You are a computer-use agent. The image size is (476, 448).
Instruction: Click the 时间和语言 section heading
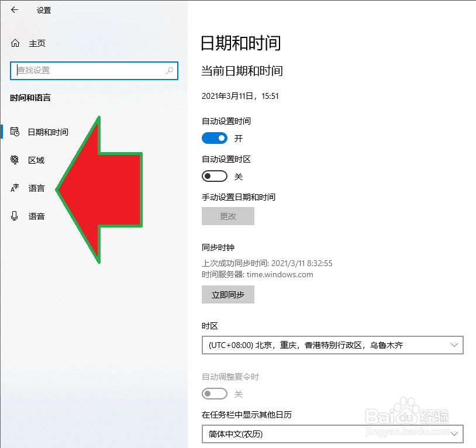30,98
